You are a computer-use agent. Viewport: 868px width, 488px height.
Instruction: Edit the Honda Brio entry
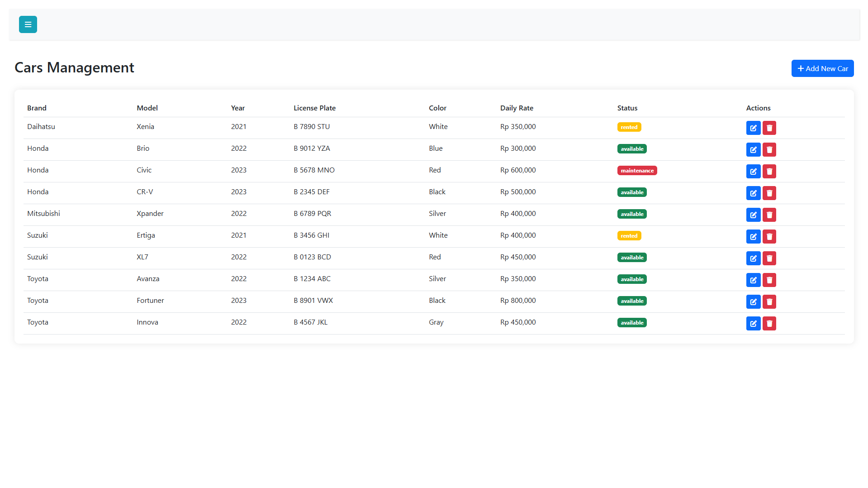click(x=753, y=150)
